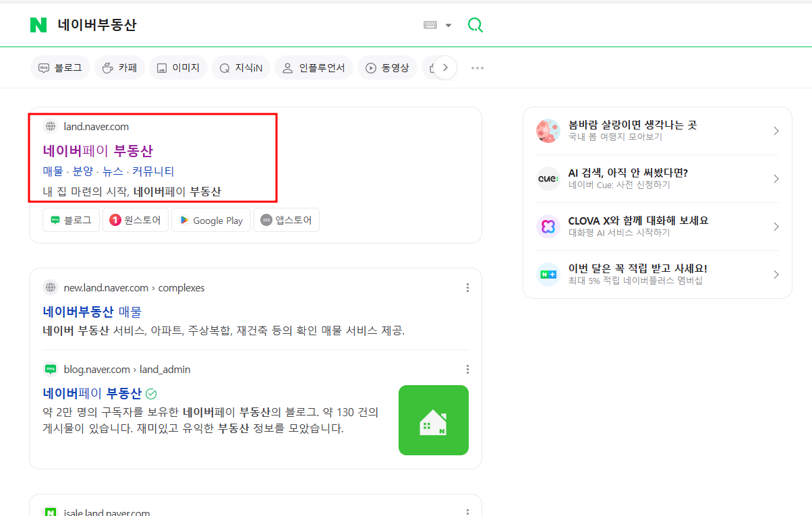The height and width of the screenshot is (516, 812).
Task: Click the N+ membership icon
Action: click(548, 275)
